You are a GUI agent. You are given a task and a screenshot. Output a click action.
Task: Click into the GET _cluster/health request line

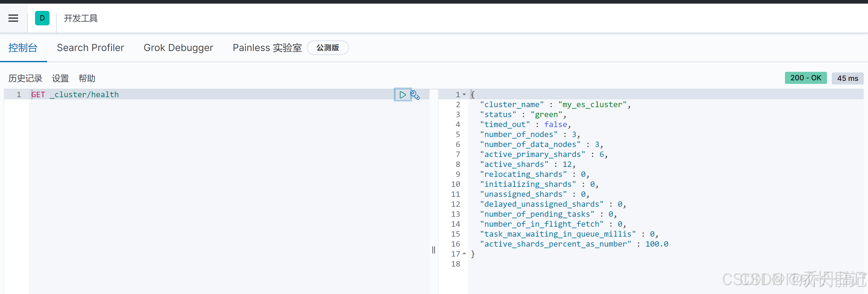click(75, 95)
